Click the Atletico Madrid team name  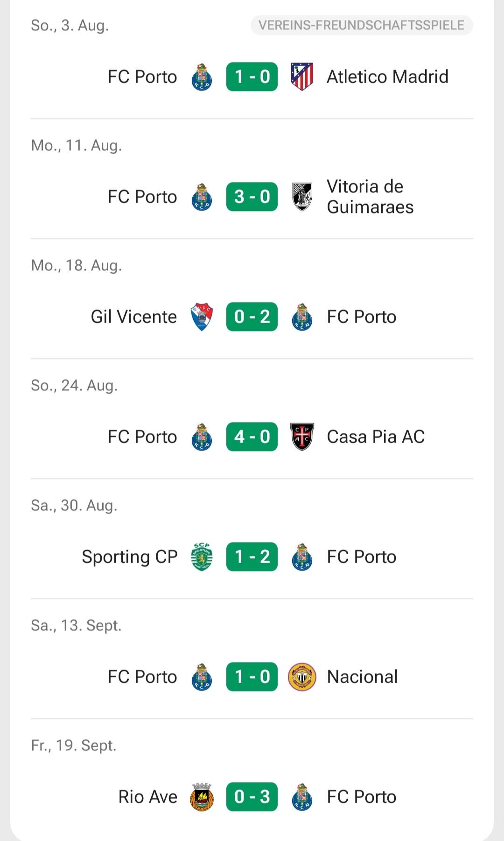pos(387,77)
